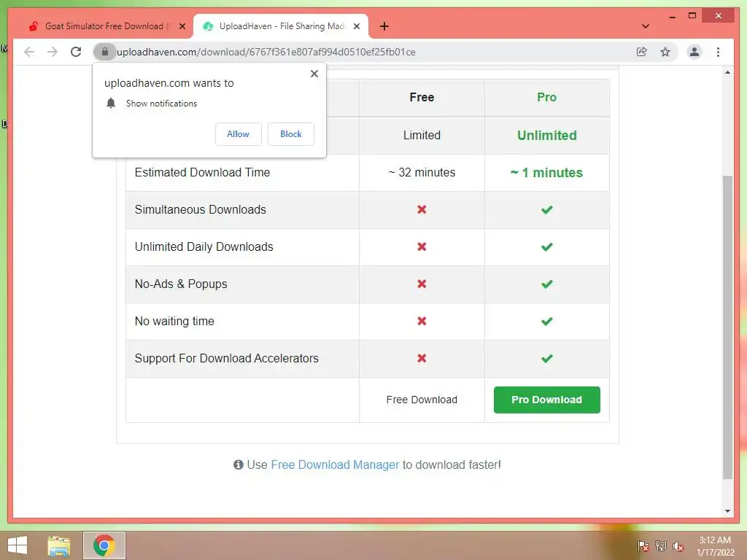The width and height of the screenshot is (747, 560).
Task: Click the 'Pro' column header
Action: (547, 97)
